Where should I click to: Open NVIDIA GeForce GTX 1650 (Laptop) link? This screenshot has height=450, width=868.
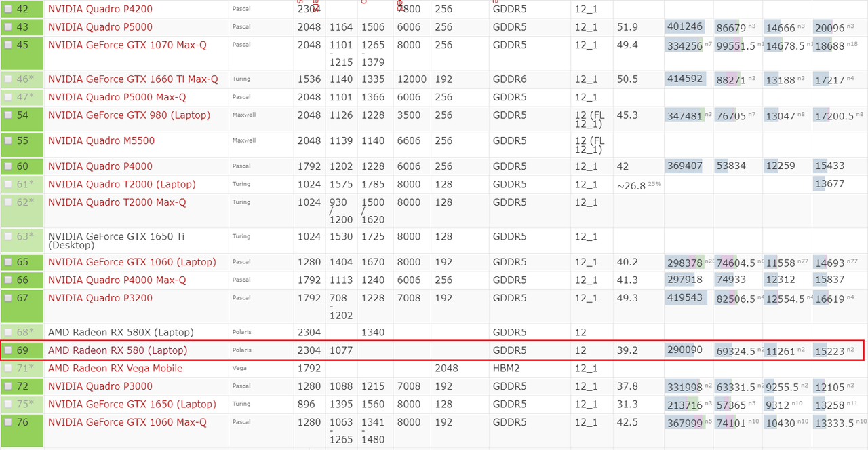[x=132, y=405]
